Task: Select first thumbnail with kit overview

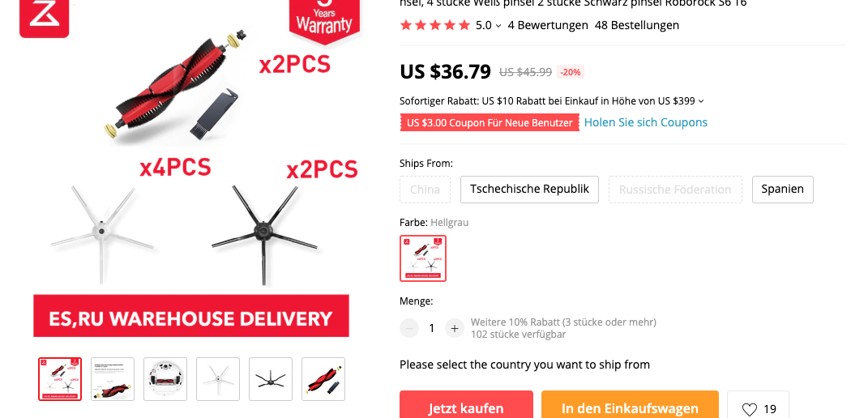Action: pos(60,379)
